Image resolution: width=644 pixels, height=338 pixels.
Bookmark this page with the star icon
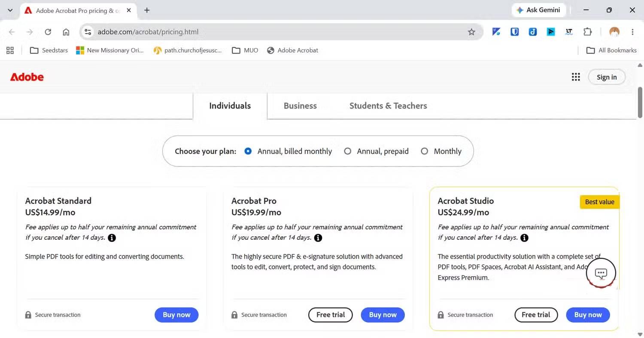[471, 32]
